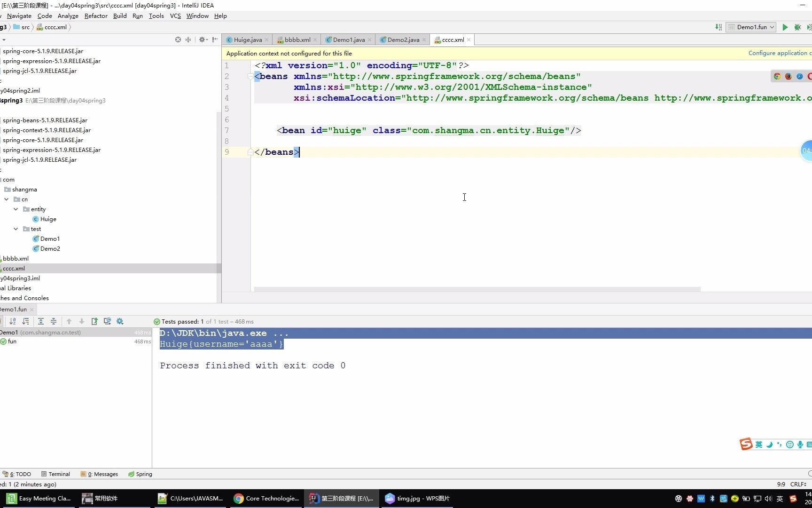Image resolution: width=812 pixels, height=508 pixels.
Task: Collapse the cn package node
Action: [x=7, y=199]
